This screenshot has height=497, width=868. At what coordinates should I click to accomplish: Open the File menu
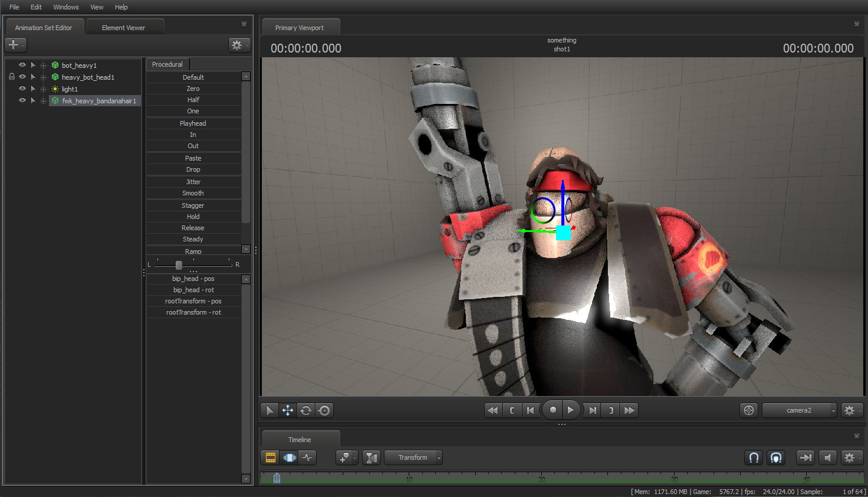coord(14,7)
